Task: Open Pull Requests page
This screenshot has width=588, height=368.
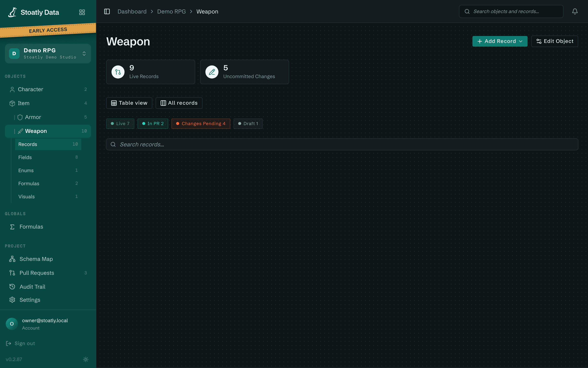Action: pos(48,273)
